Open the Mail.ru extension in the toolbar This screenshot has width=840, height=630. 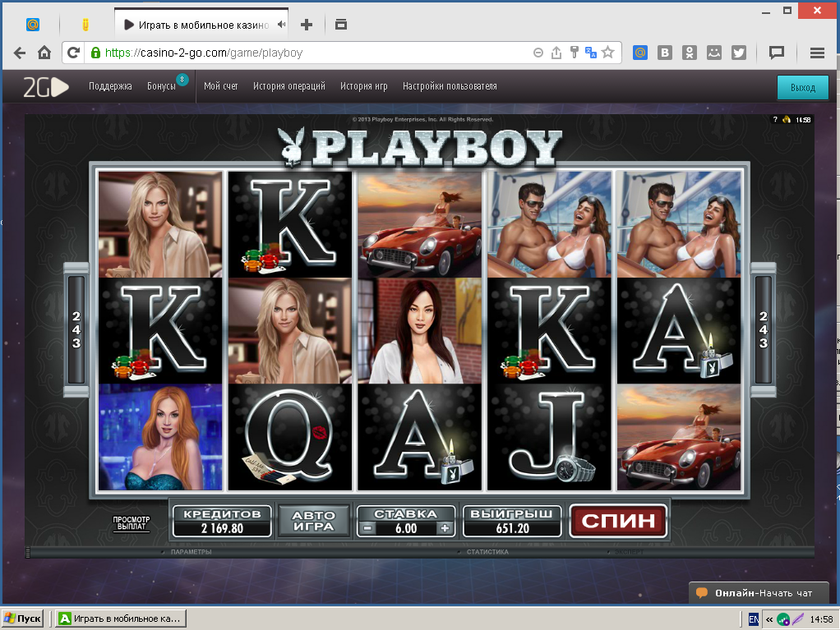(640, 53)
